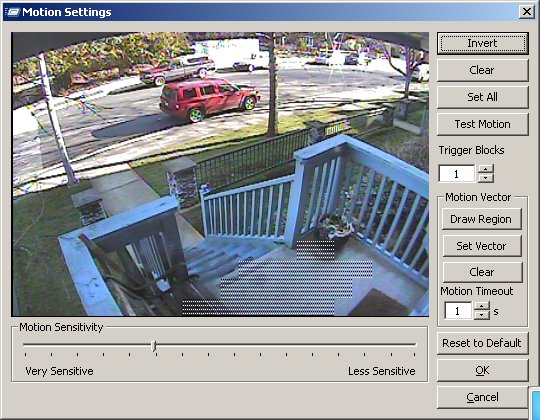Click the dotted motion mask on porch
540x420 pixels.
point(278,278)
